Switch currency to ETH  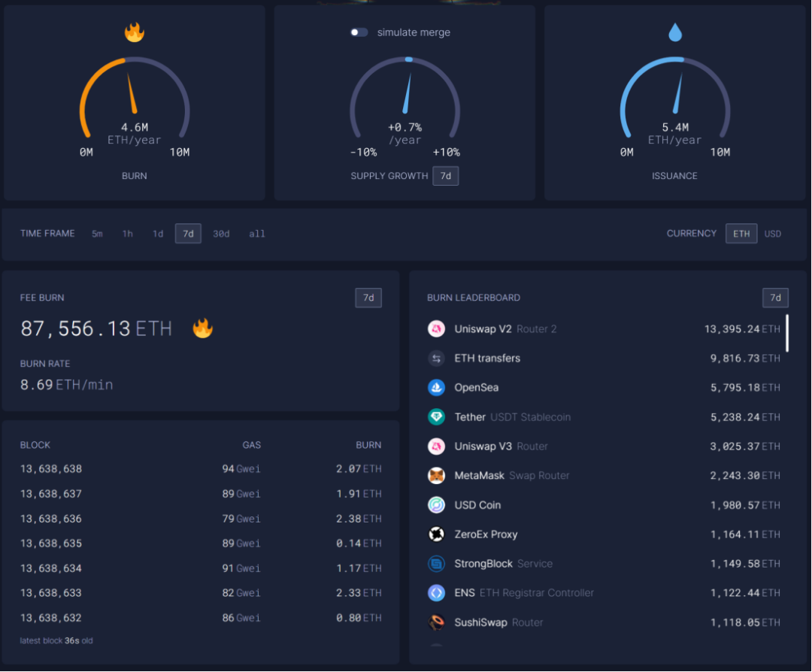pos(741,234)
